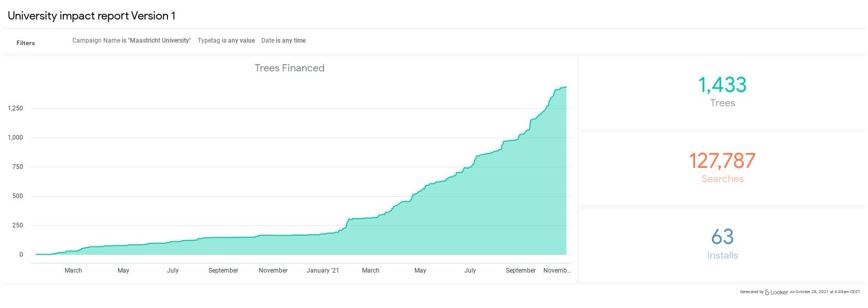Click the first 'March' x-axis label
Screen dimensions: 868x308
[73, 271]
